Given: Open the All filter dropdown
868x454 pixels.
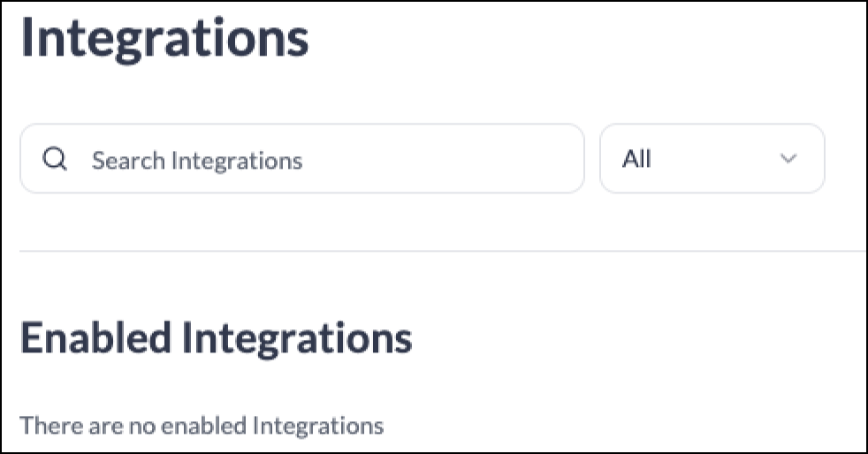Looking at the screenshot, I should click(712, 159).
